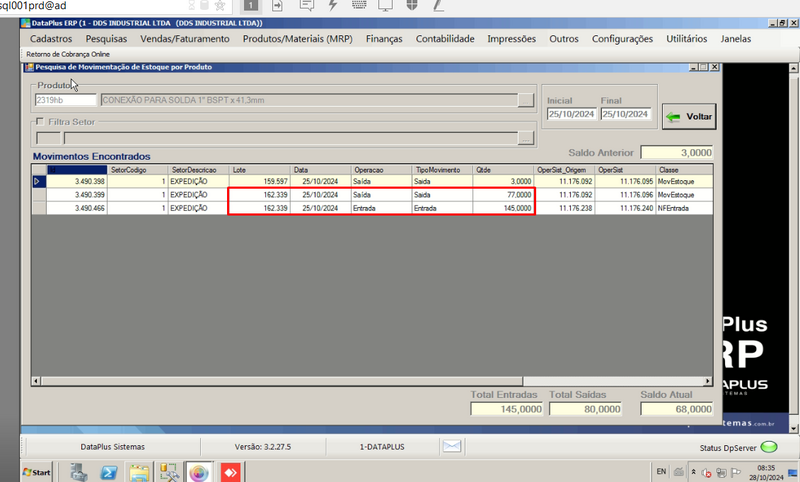Select cell with Id 3.490.399
Viewport: 800px width, 482px height.
pyautogui.click(x=77, y=195)
